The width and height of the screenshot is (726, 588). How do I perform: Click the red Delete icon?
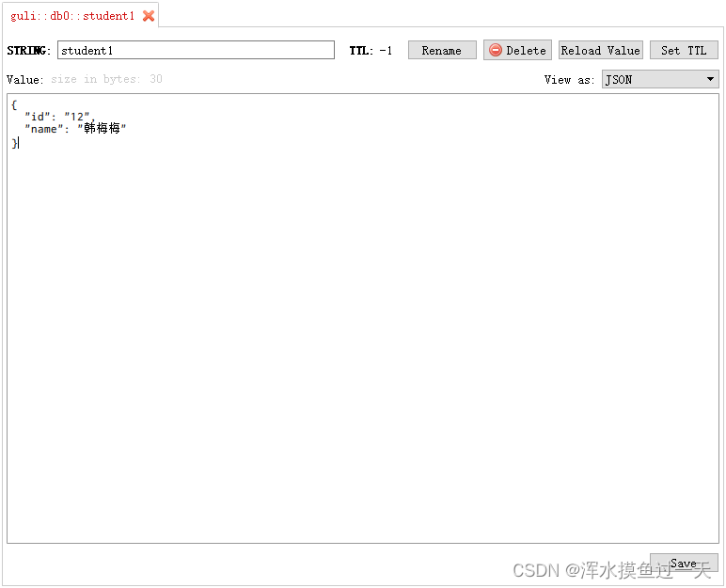click(496, 50)
